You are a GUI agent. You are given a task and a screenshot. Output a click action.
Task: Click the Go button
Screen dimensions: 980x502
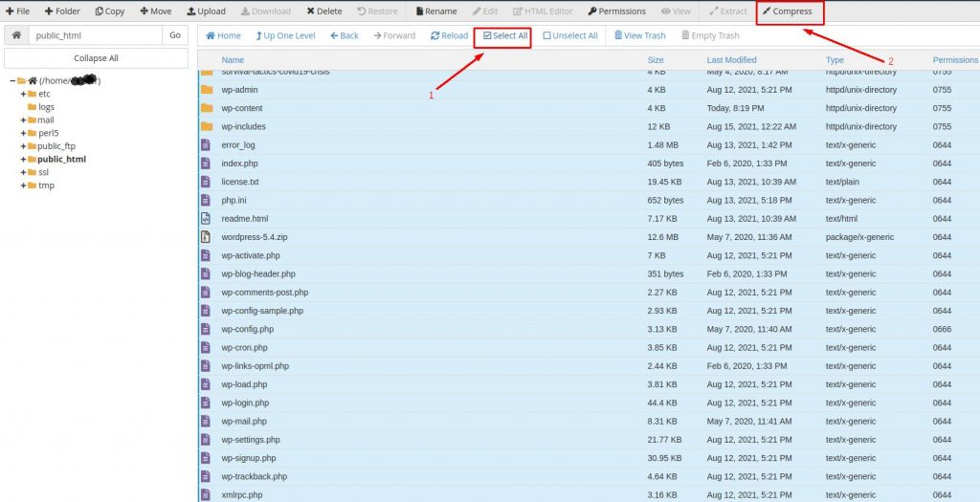coord(174,35)
